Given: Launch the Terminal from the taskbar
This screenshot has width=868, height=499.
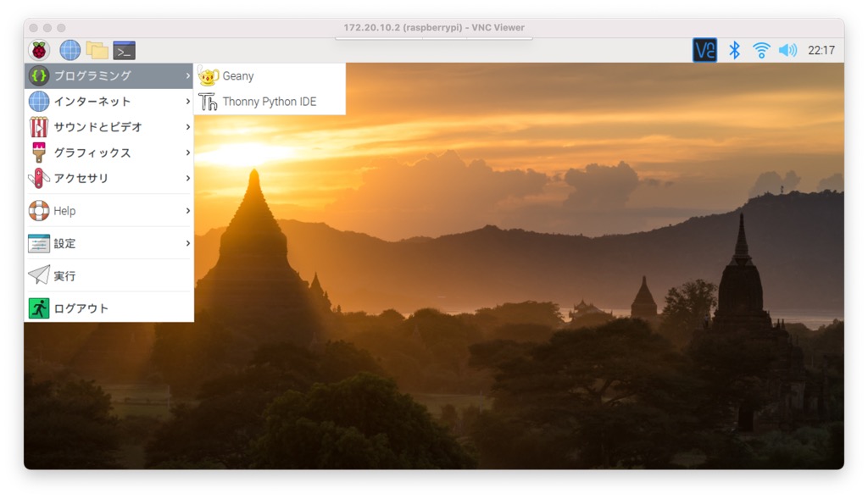Looking at the screenshot, I should [124, 50].
